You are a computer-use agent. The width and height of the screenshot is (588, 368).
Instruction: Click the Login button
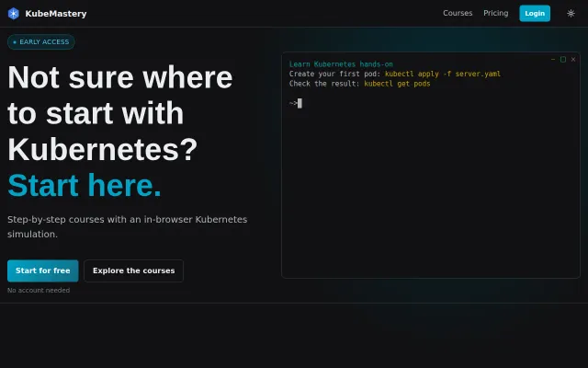point(535,14)
